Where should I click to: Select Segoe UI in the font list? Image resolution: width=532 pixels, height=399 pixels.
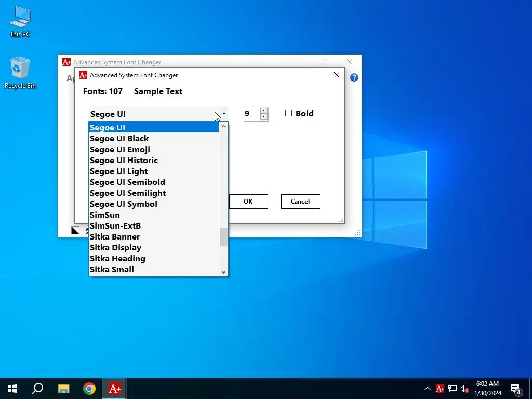tap(154, 128)
